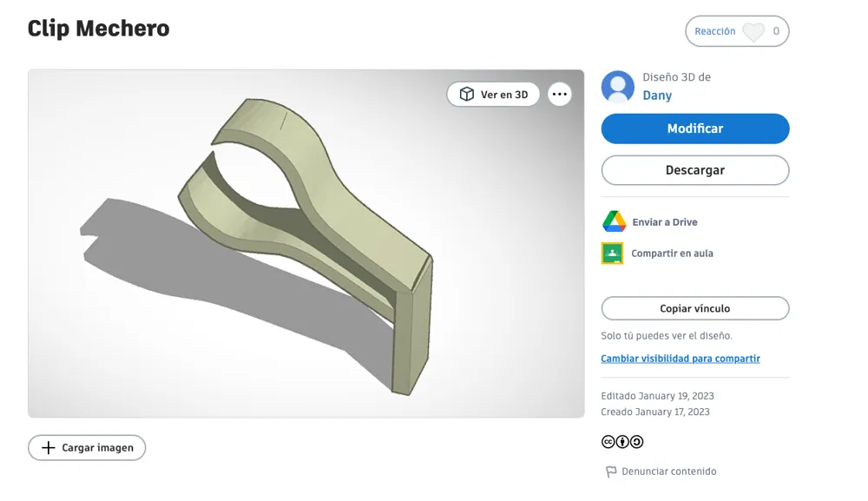
Task: Click the flag report icon
Action: point(610,471)
